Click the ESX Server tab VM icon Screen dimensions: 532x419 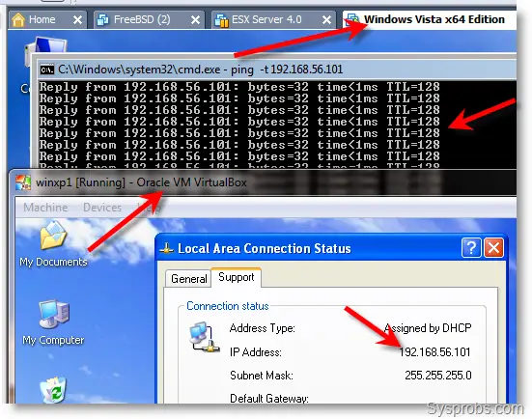click(222, 20)
